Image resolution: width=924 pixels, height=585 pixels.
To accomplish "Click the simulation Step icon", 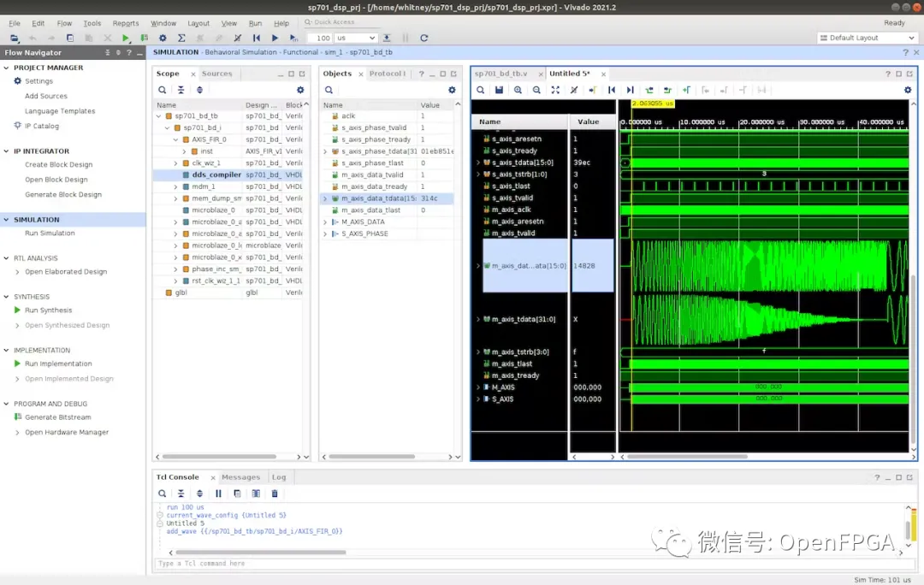I will coord(387,38).
